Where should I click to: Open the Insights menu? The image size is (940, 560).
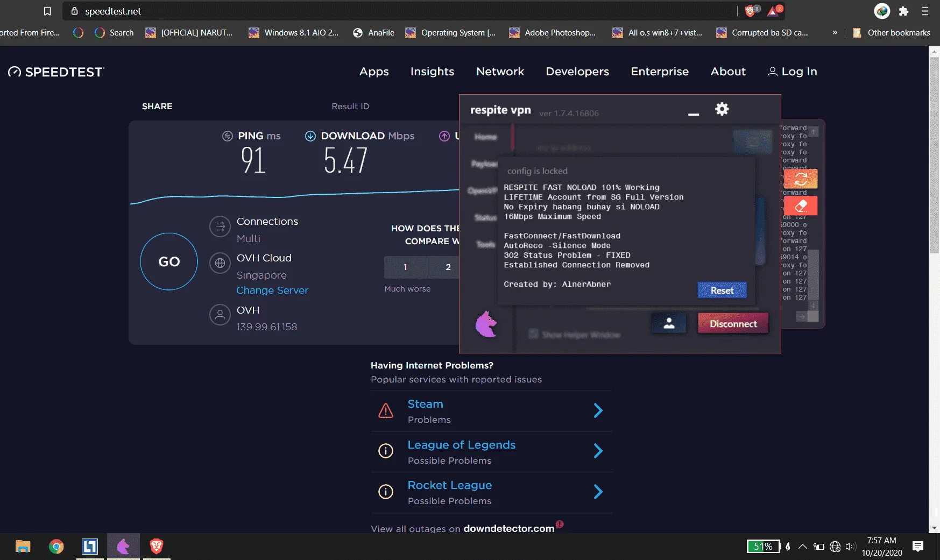point(432,72)
